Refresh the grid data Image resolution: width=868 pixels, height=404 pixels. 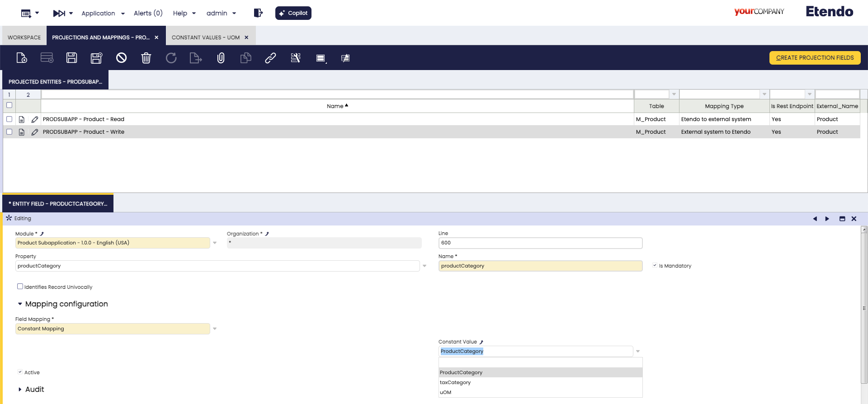click(171, 58)
